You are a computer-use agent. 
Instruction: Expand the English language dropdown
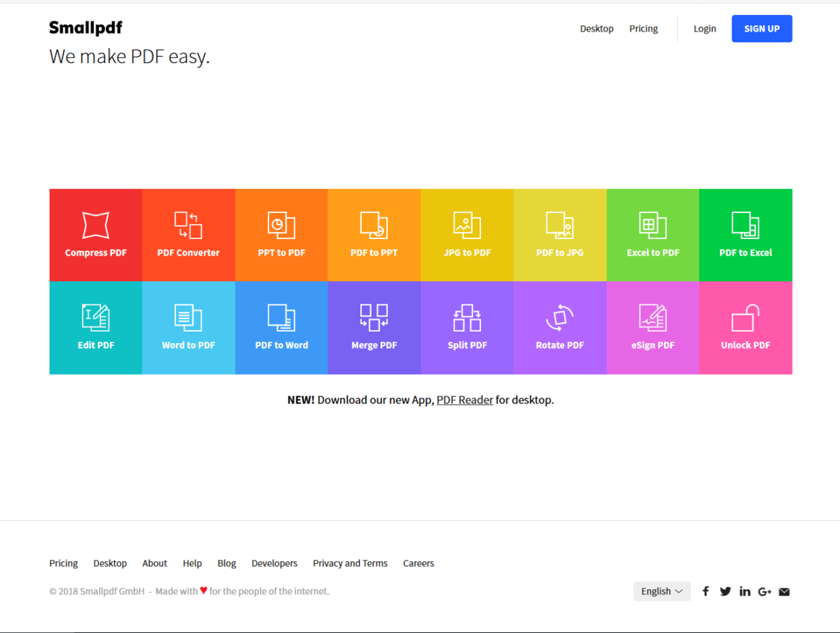(661, 591)
